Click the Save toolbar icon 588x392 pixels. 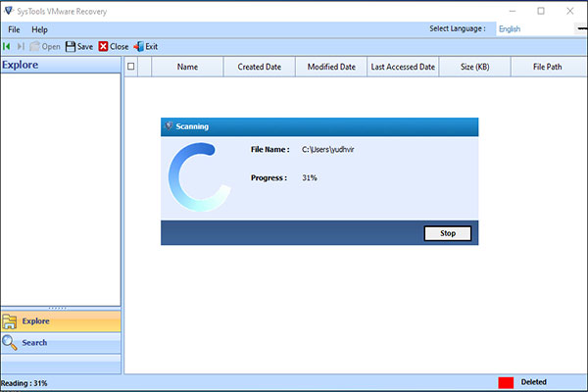71,46
